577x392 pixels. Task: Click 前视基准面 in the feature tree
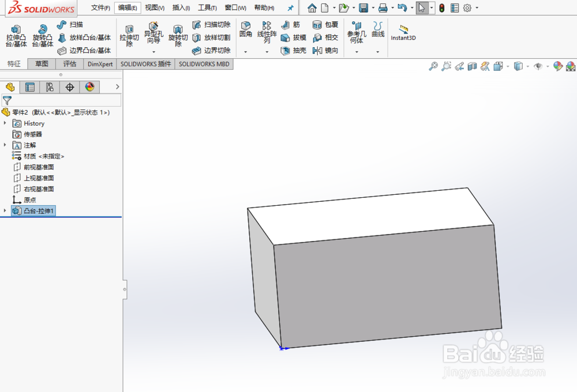tap(38, 167)
